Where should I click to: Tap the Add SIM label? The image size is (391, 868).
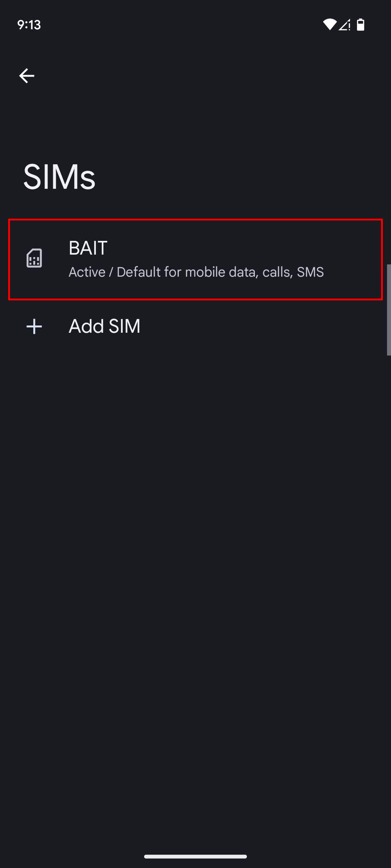point(105,326)
